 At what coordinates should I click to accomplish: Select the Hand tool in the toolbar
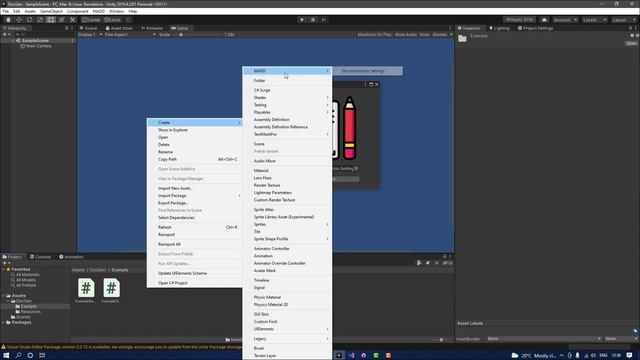(8, 20)
